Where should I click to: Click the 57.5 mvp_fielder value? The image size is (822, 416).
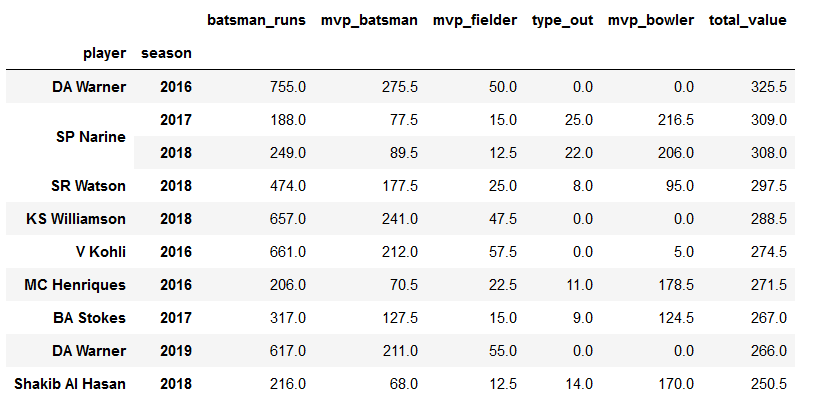503,251
